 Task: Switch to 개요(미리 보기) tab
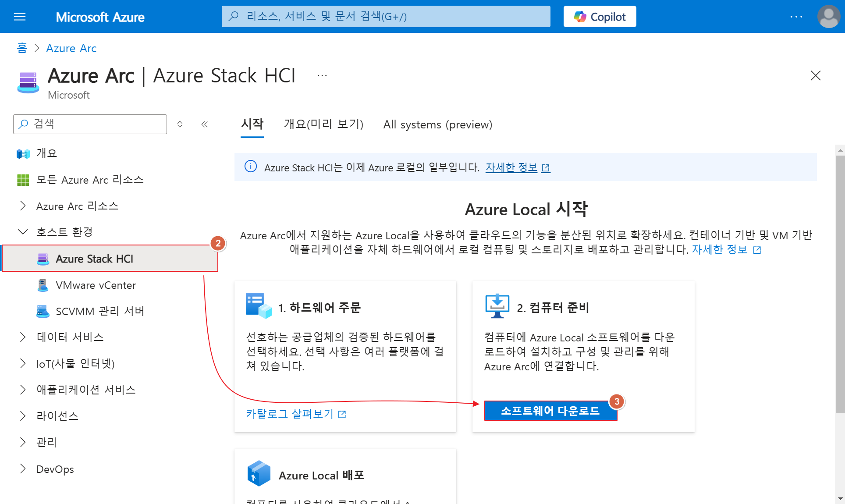click(323, 124)
